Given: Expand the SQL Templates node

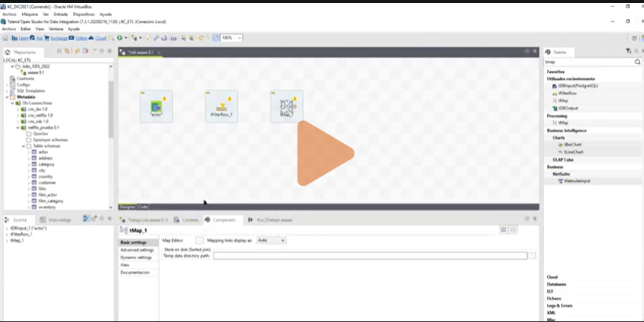Looking at the screenshot, I should click(x=7, y=91).
